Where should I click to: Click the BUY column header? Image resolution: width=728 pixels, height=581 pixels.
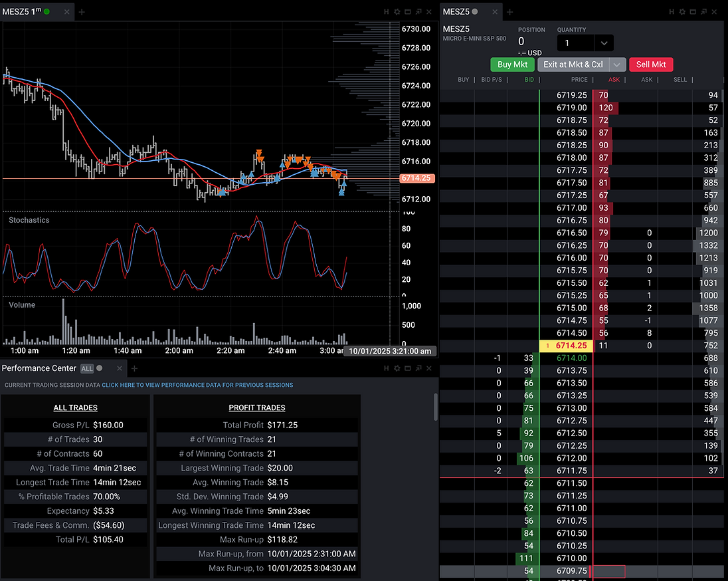464,80
